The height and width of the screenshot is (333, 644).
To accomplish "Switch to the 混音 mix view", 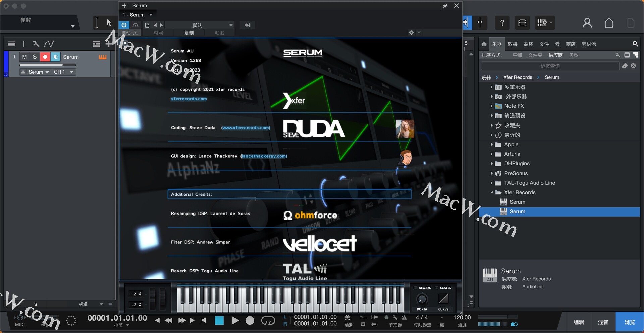I will [x=603, y=322].
